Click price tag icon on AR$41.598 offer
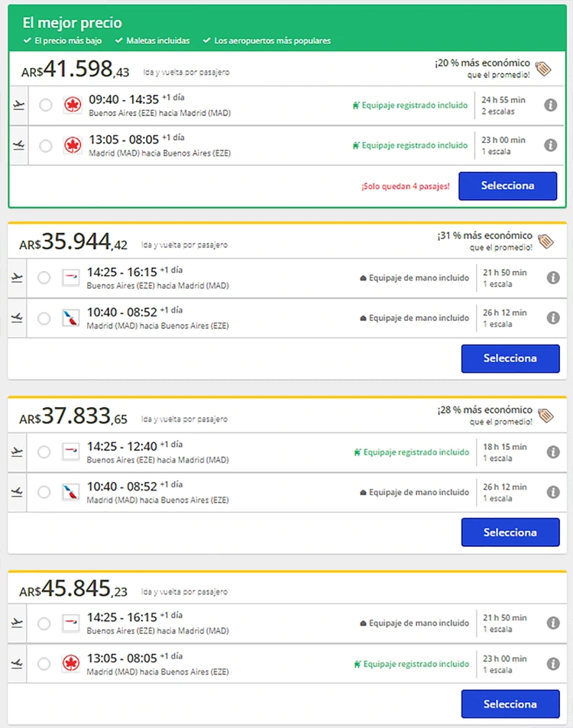Viewport: 573px width, 728px height. pos(543,69)
